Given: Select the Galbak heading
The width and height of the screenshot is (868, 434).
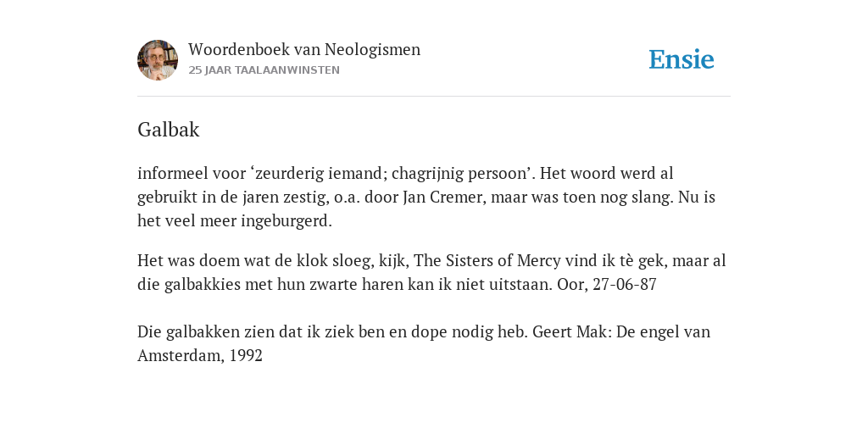Looking at the screenshot, I should coord(169,130).
